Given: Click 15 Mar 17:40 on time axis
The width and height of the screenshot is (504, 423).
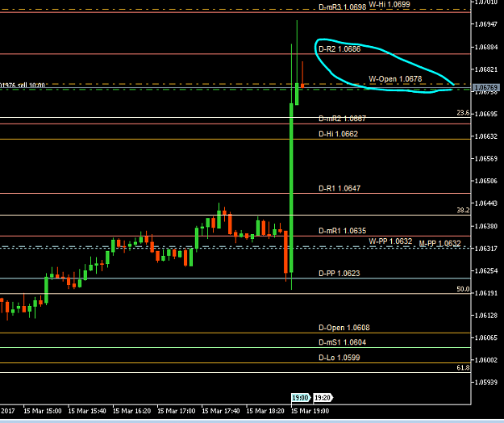Looking at the screenshot, I should point(221,411).
